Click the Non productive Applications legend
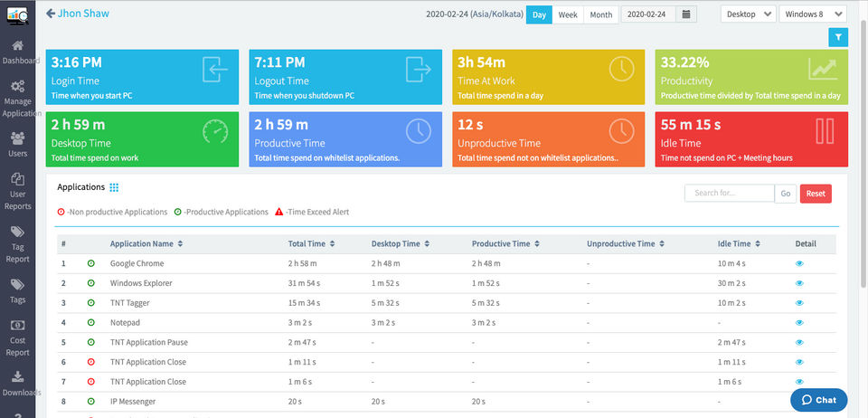This screenshot has height=418, width=868. (x=112, y=212)
